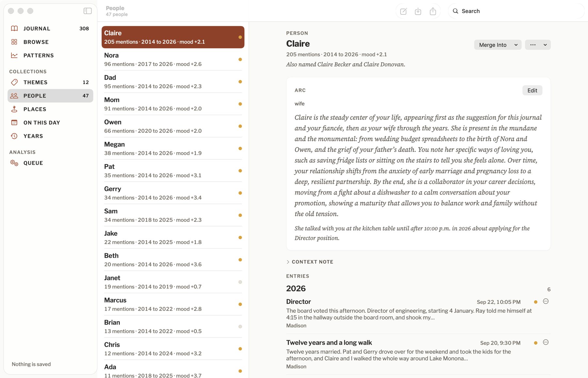This screenshot has width=588, height=378.
Task: Select Brian in people list
Action: [x=173, y=326]
